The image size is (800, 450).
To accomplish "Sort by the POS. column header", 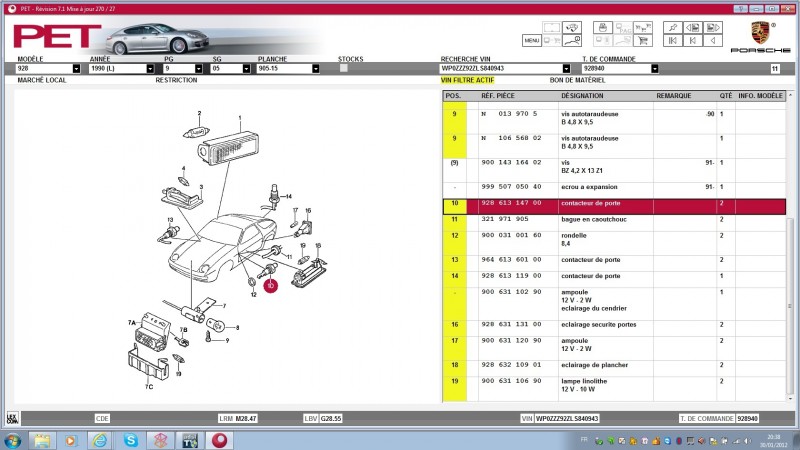I will (453, 96).
